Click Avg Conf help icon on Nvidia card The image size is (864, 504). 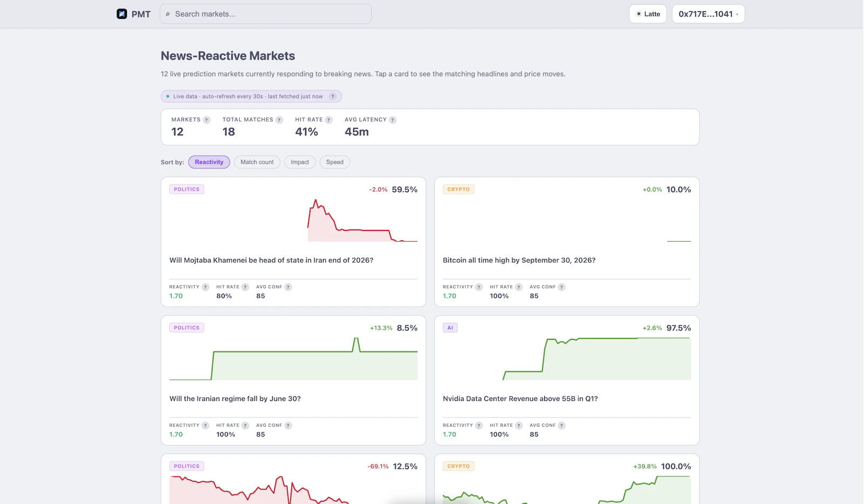[562, 426]
